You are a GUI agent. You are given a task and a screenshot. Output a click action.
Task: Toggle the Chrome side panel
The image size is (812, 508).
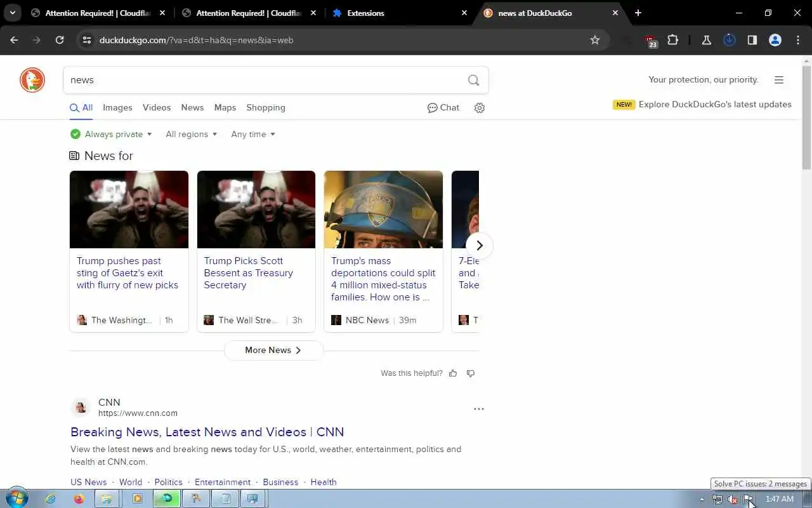tap(752, 40)
